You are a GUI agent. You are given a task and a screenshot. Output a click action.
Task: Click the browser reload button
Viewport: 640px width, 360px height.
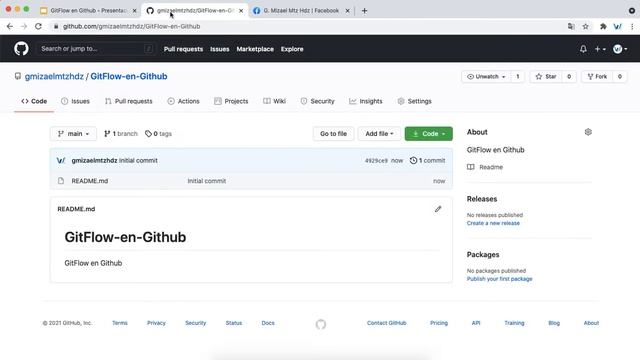click(38, 26)
